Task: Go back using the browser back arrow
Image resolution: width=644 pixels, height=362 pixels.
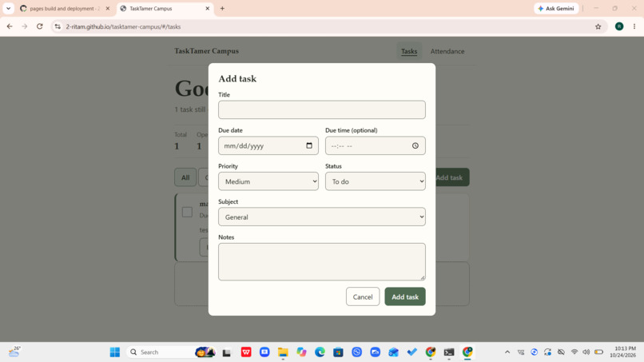Action: pos(10,26)
